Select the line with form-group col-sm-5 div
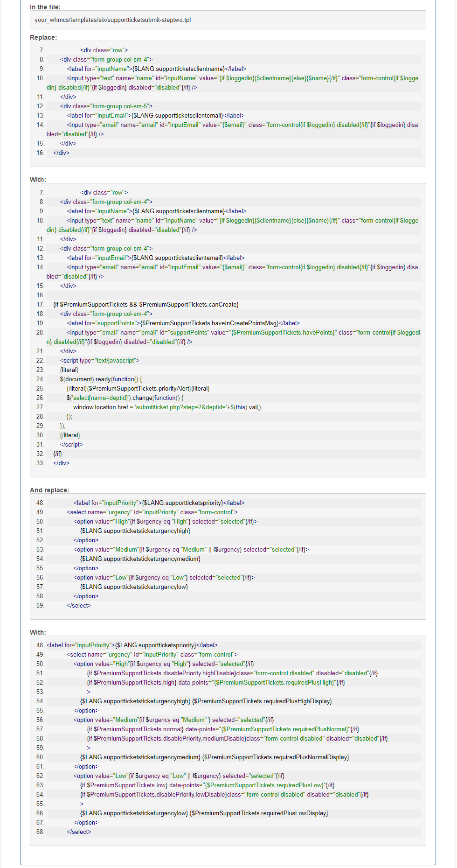The width and height of the screenshot is (457, 868). pos(106,106)
